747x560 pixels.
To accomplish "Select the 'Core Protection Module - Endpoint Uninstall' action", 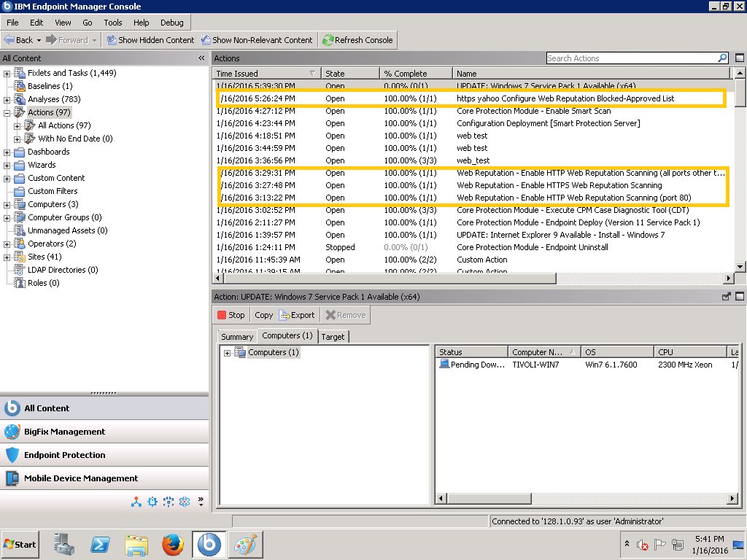I will [x=471, y=247].
